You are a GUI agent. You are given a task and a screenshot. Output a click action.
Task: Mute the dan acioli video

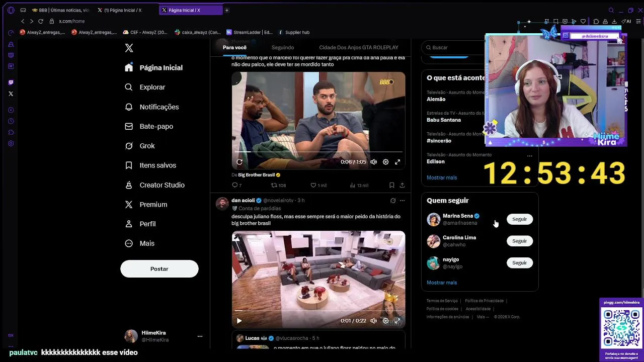coord(373,321)
